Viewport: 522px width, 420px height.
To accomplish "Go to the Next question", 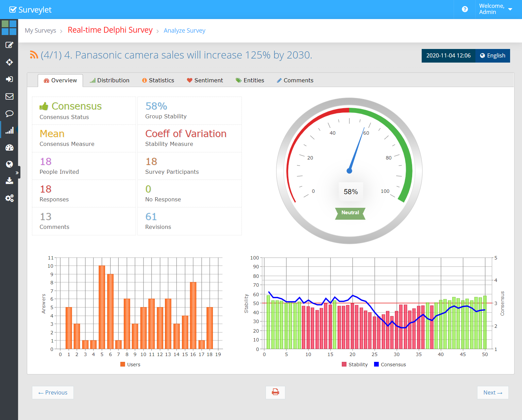I will point(492,392).
